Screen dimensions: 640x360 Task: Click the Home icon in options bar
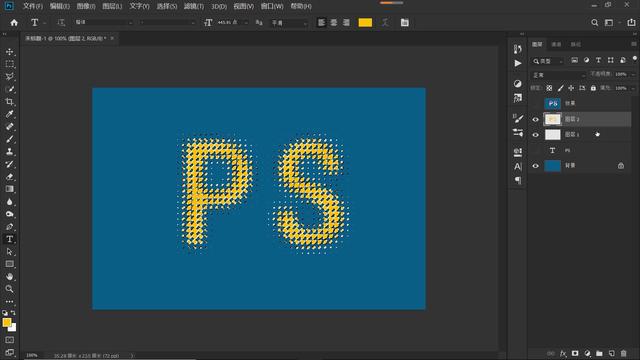(x=14, y=22)
